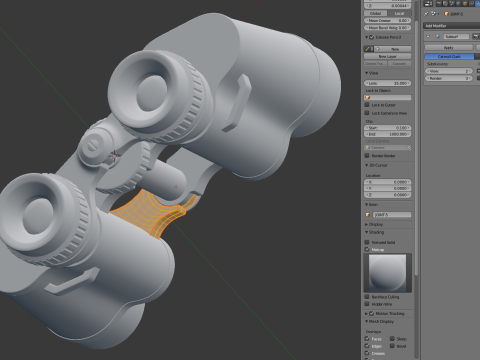Screen dimensions: 480x360
Task: Uncheck the Faces overlay checkbox
Action: click(367, 339)
